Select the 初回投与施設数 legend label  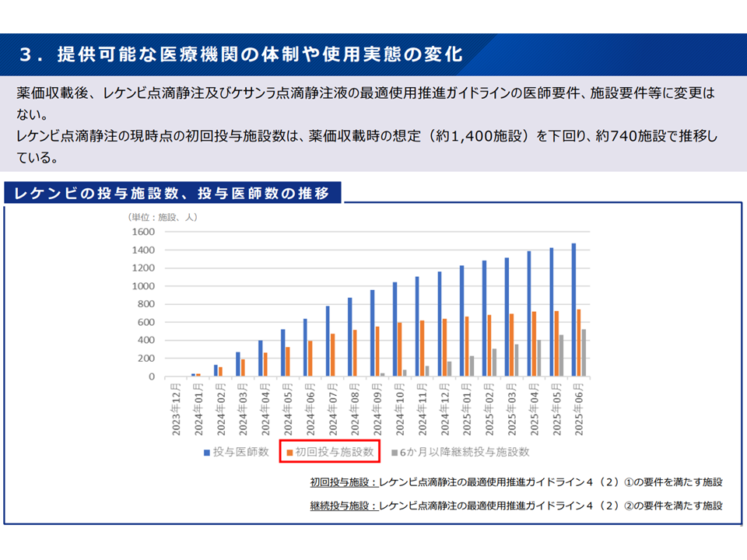(x=335, y=452)
